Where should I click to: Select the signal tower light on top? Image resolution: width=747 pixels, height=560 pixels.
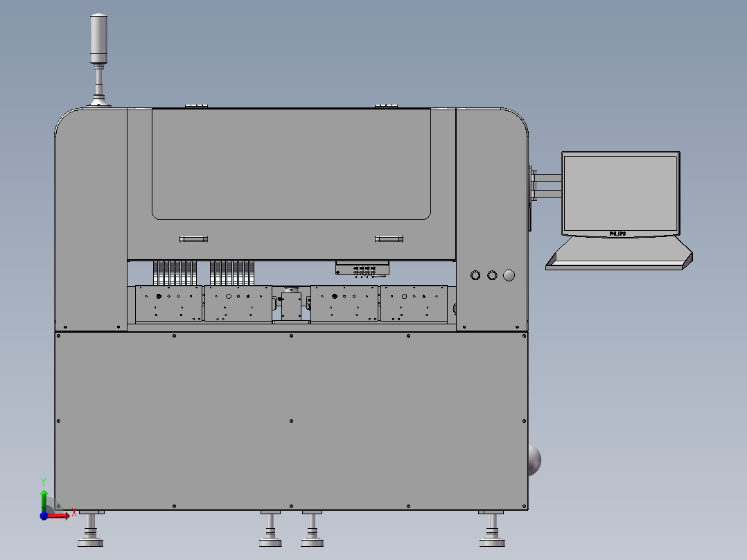(98, 39)
